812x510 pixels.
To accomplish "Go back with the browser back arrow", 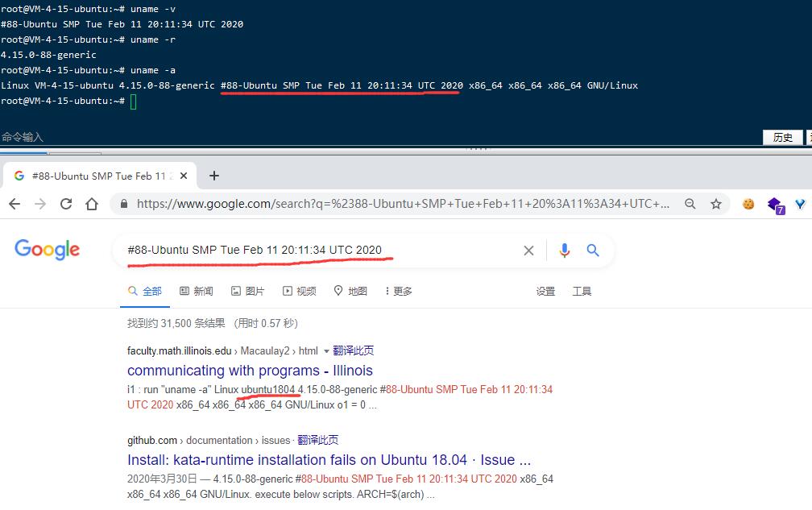I will click(14, 204).
